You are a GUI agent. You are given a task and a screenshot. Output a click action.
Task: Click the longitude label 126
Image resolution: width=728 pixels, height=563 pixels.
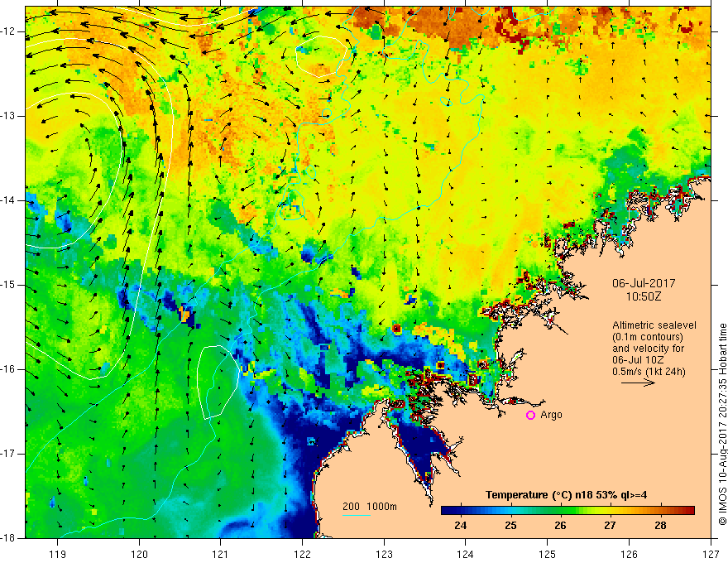click(629, 554)
